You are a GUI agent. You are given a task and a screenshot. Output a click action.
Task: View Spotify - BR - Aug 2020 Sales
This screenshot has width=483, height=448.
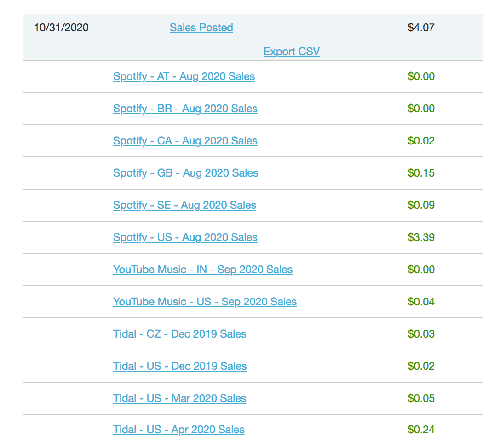pos(185,109)
